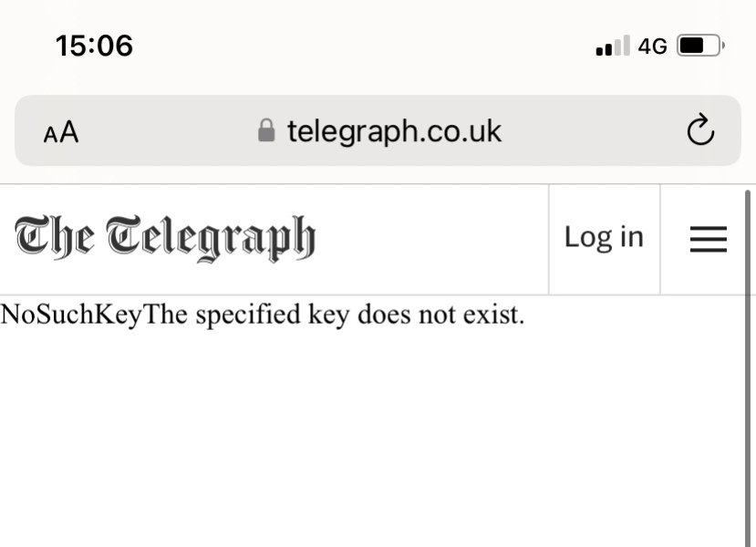
Task: Click the word 'Telegraph' in the masthead
Action: (x=211, y=238)
